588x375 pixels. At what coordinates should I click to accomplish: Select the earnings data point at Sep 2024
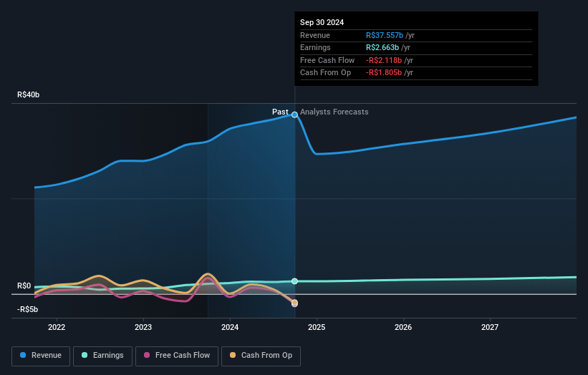coord(295,281)
